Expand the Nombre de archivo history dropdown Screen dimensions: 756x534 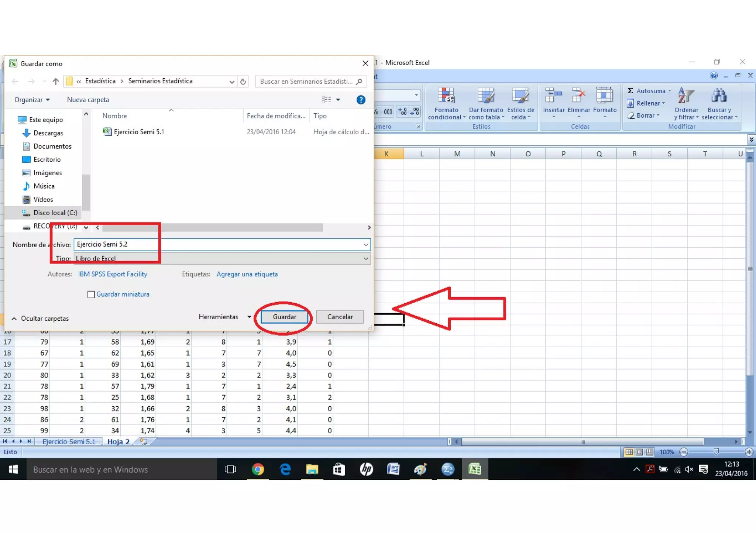tap(365, 244)
